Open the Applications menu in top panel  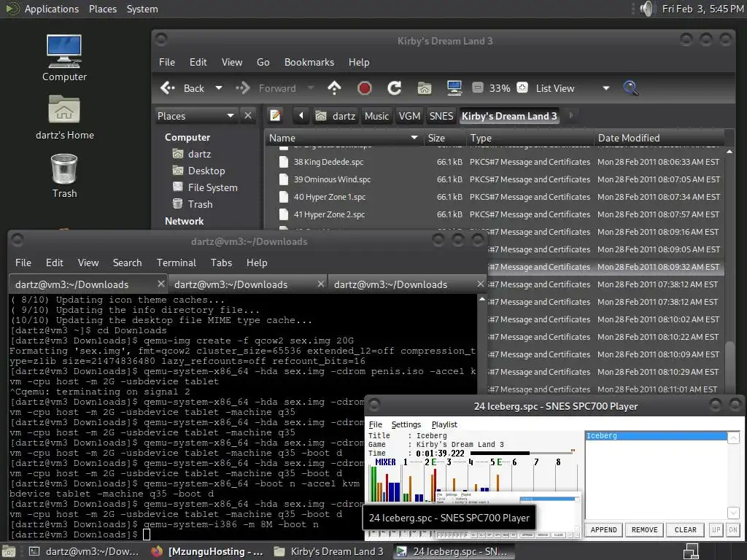tap(52, 9)
